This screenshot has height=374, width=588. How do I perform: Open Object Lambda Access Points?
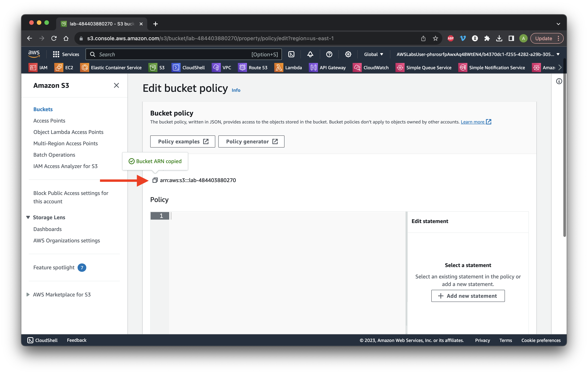pyautogui.click(x=68, y=132)
